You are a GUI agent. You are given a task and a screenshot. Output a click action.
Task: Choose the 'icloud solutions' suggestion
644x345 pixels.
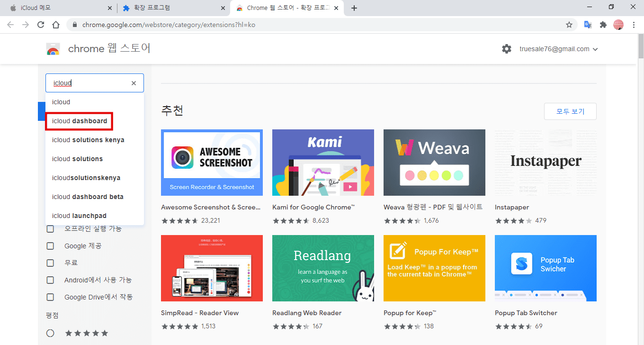click(95, 159)
